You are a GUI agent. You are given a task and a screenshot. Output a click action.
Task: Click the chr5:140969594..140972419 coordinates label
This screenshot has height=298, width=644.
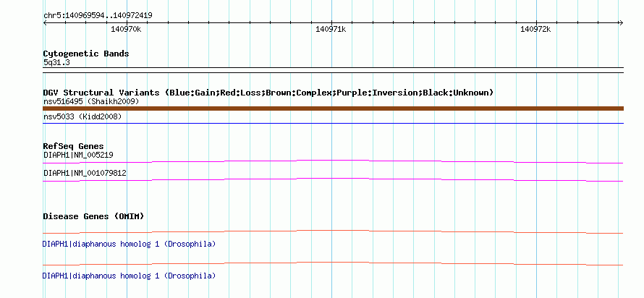point(98,16)
